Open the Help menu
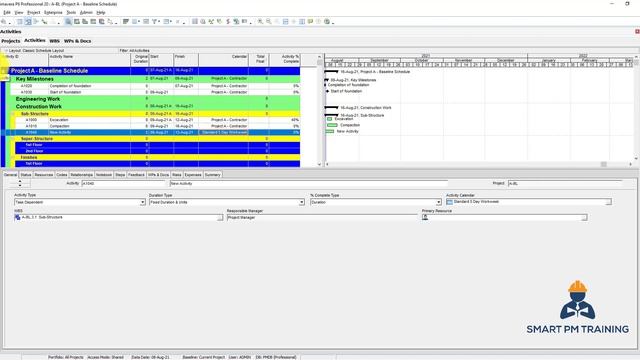This screenshot has height=360, width=640. (x=101, y=13)
